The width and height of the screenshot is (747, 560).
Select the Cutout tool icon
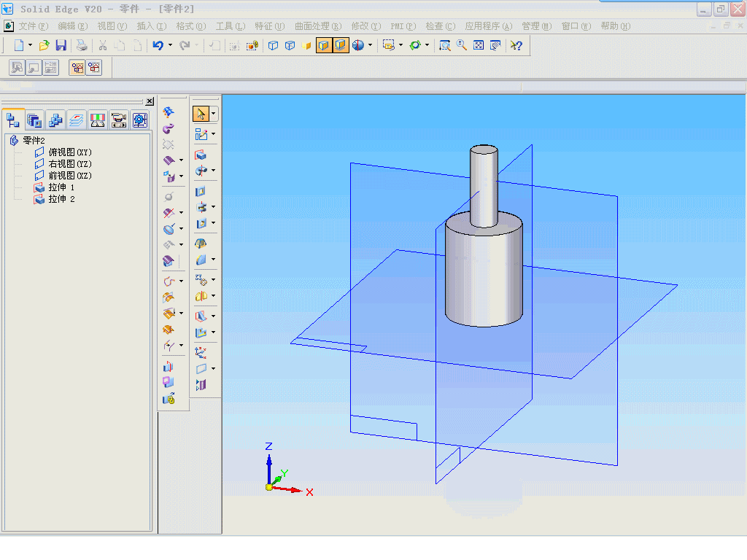(x=201, y=192)
